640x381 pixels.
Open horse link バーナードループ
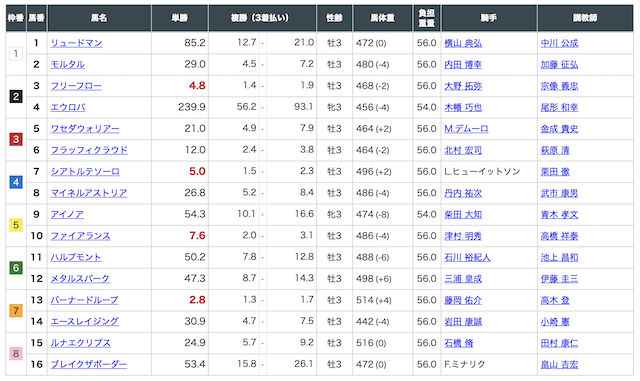coord(84,300)
